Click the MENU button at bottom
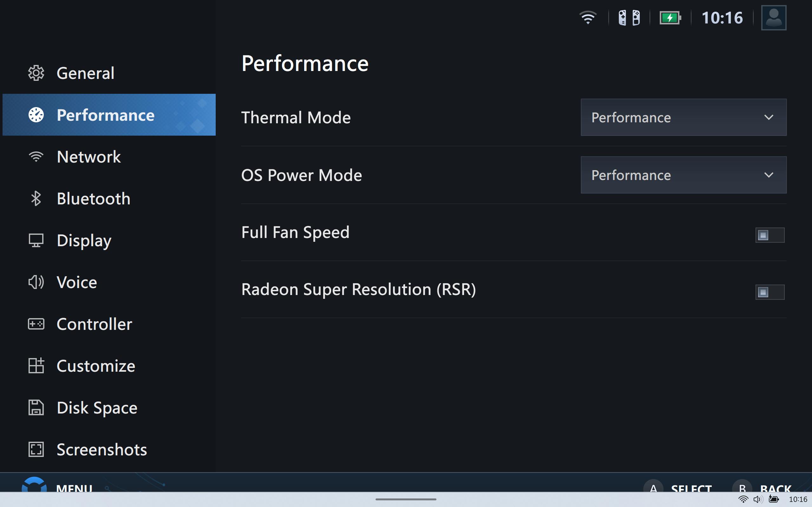 pos(57,485)
